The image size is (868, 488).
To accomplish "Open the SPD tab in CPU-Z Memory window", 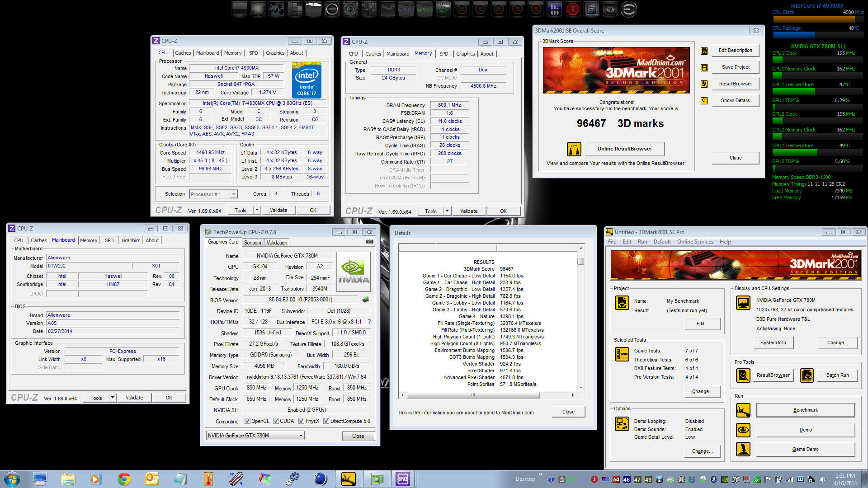I will (444, 54).
